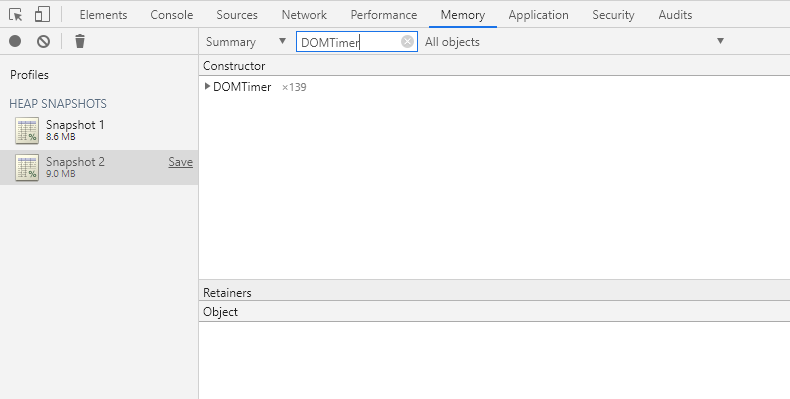Expand the DOMTimer constructor row
Screen dimensions: 790x399
207,87
